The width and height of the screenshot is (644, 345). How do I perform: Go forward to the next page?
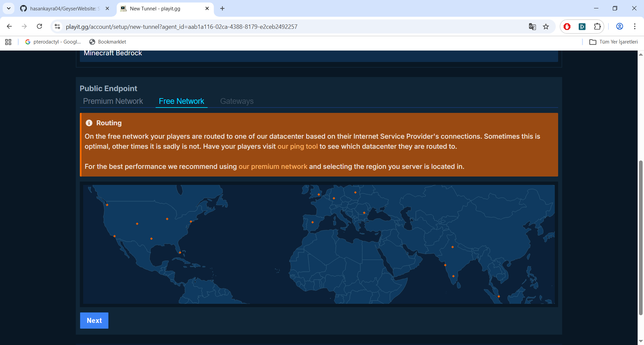click(x=24, y=26)
